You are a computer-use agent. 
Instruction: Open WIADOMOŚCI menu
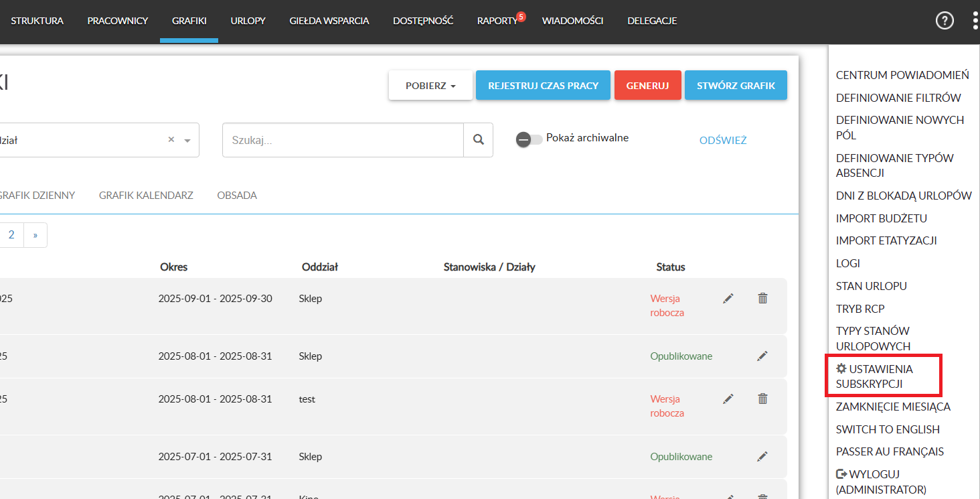(572, 21)
